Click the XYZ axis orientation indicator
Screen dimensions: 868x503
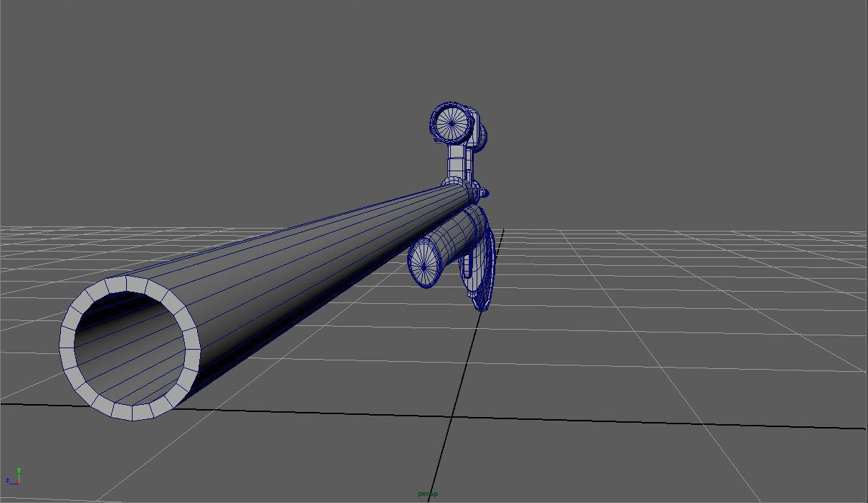(13, 476)
